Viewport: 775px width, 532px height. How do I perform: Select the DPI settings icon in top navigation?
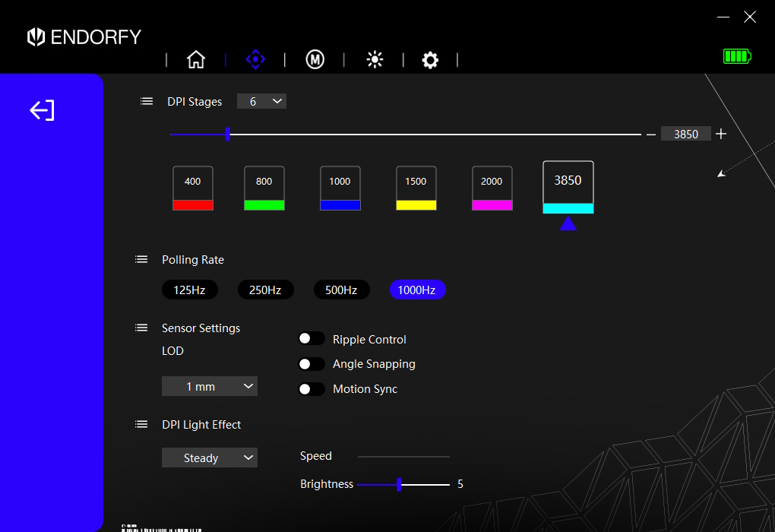(x=255, y=59)
